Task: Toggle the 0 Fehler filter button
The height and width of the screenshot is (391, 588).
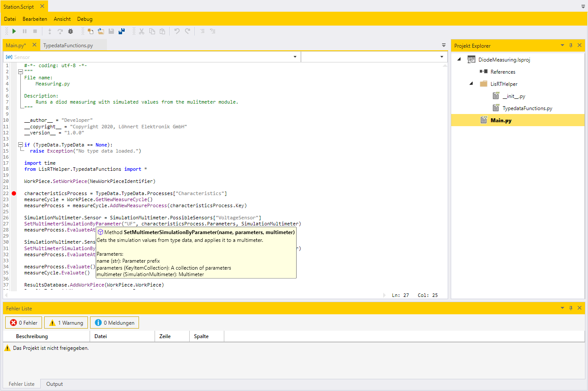Action: tap(24, 323)
